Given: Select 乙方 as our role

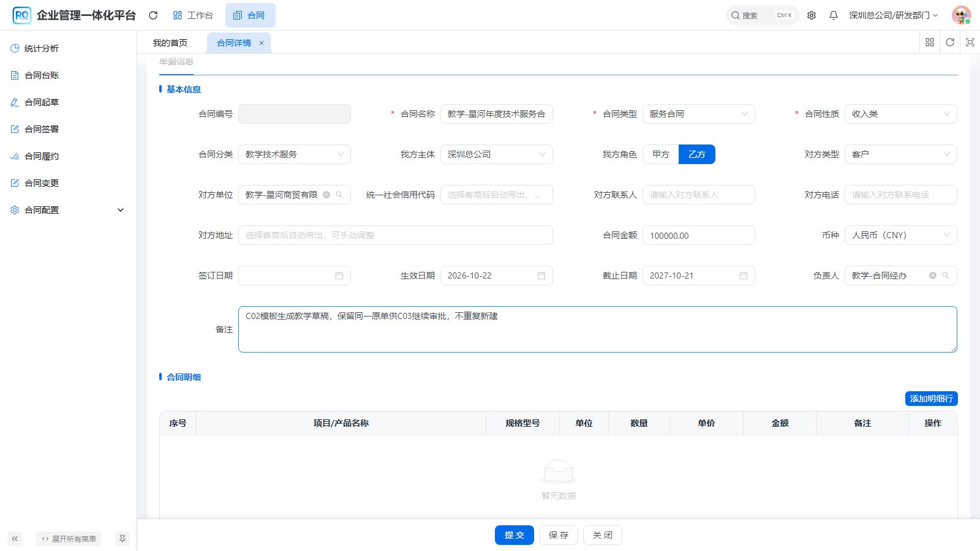Looking at the screenshot, I should point(697,154).
